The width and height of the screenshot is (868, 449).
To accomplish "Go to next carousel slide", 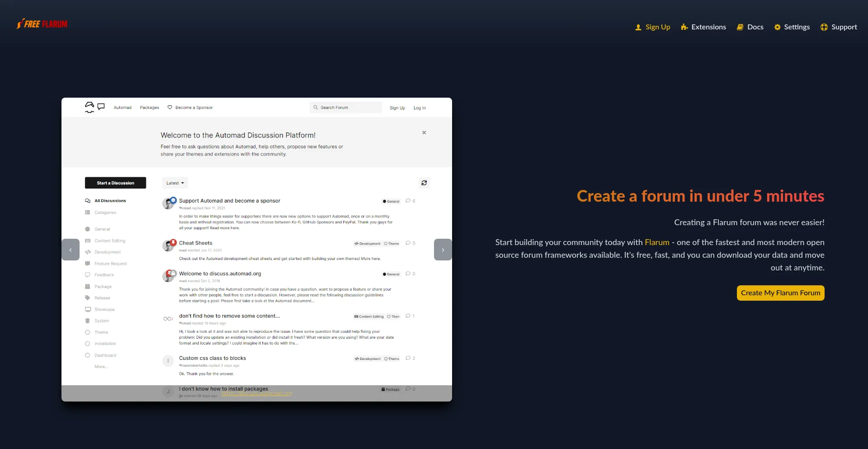I will (x=443, y=250).
